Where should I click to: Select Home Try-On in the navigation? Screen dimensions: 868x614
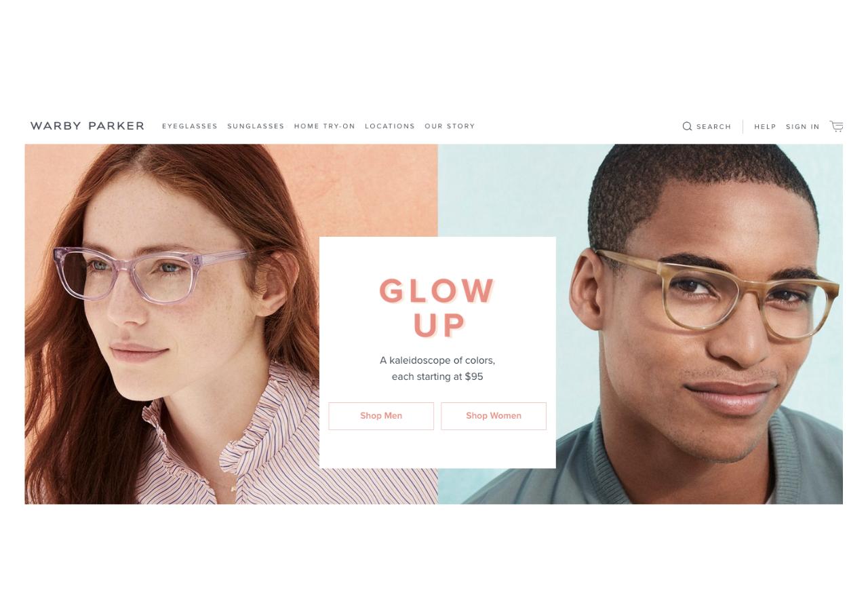325,126
